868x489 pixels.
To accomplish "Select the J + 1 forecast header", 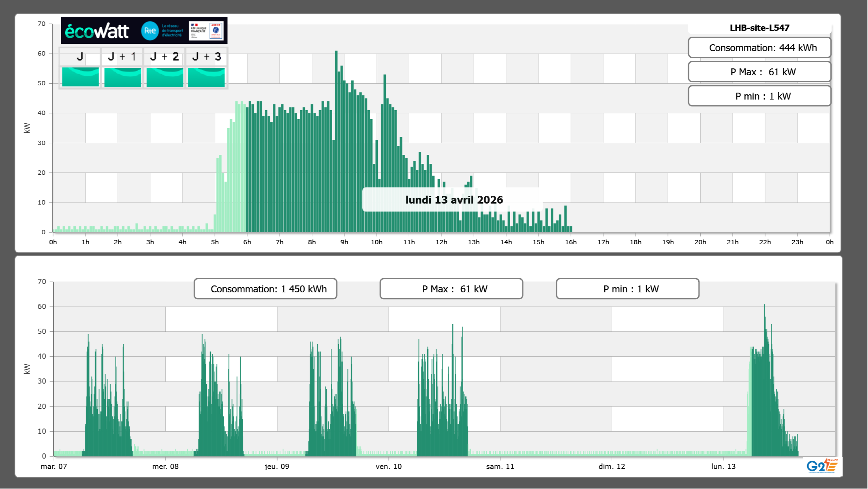I will pos(122,57).
